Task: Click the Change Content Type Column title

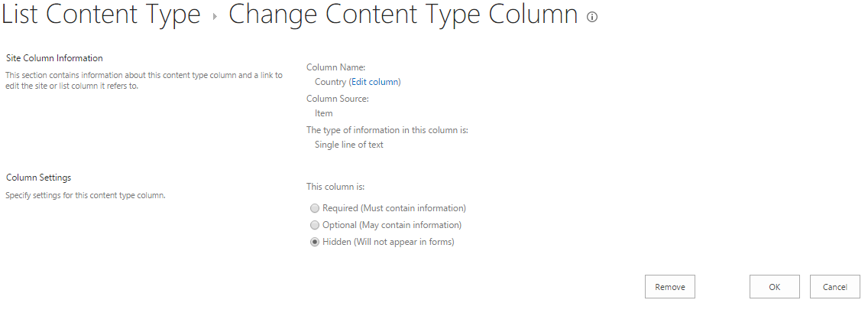Action: [x=403, y=15]
